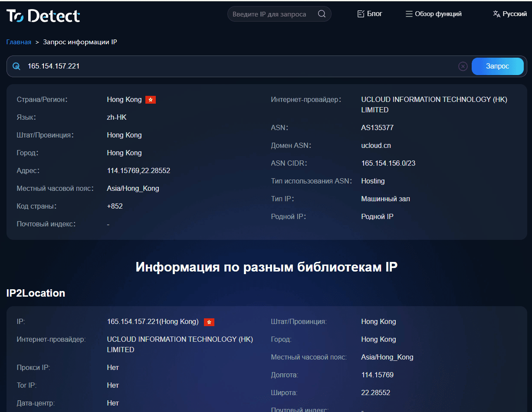Image resolution: width=532 pixels, height=412 pixels.
Task: Open the Главная link
Action: click(19, 42)
